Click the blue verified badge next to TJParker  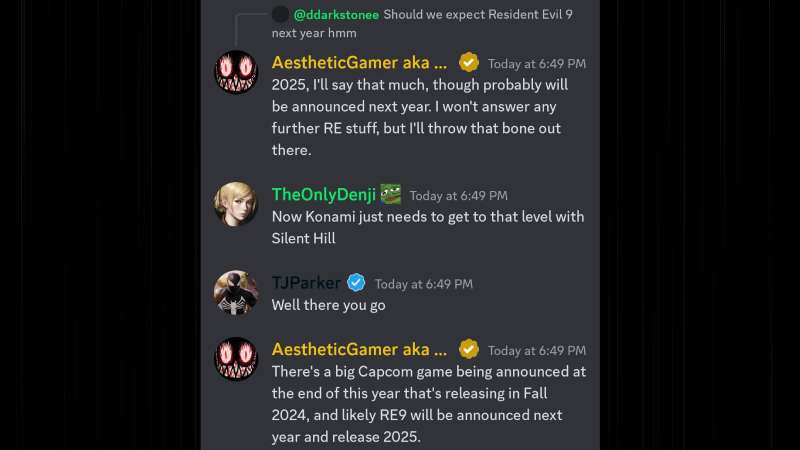(x=356, y=283)
